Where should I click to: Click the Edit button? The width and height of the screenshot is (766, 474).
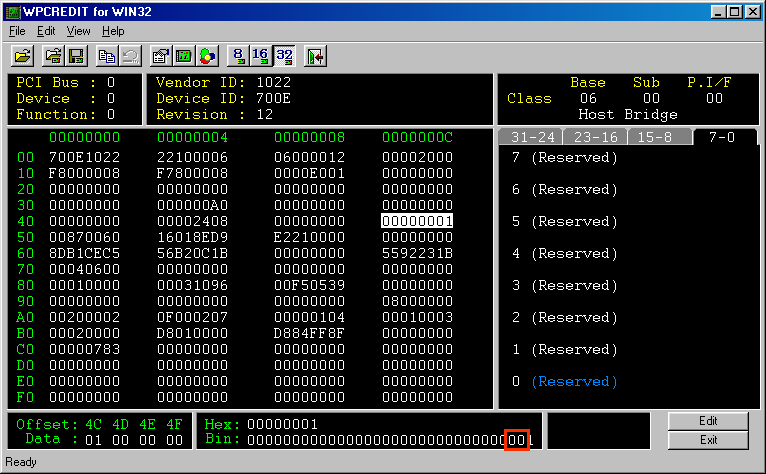click(708, 421)
